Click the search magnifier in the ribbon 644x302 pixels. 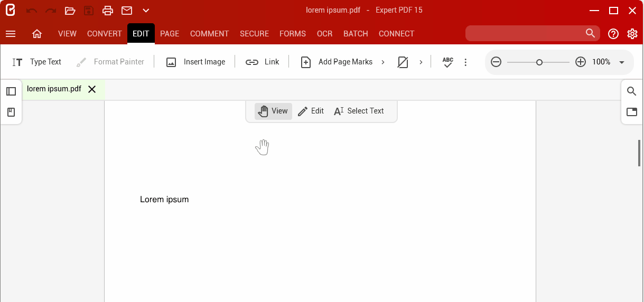click(591, 33)
